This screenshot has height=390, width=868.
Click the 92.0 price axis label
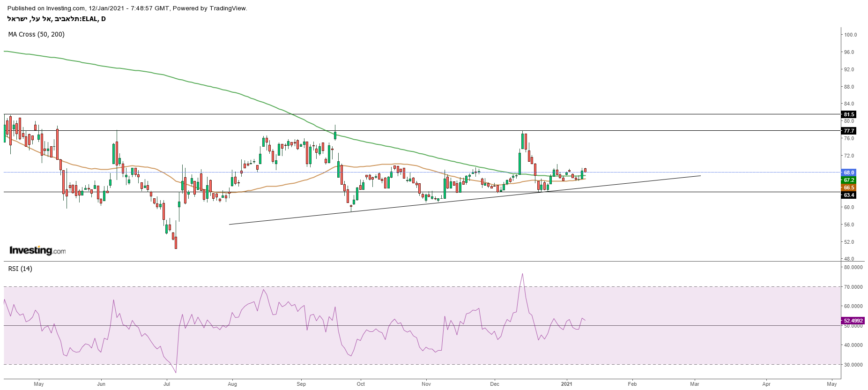tap(849, 69)
